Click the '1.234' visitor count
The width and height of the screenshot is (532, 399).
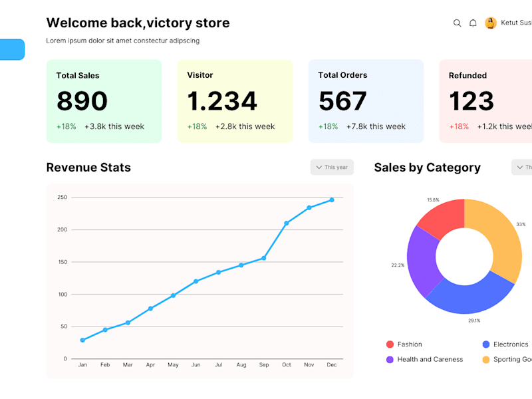(222, 101)
